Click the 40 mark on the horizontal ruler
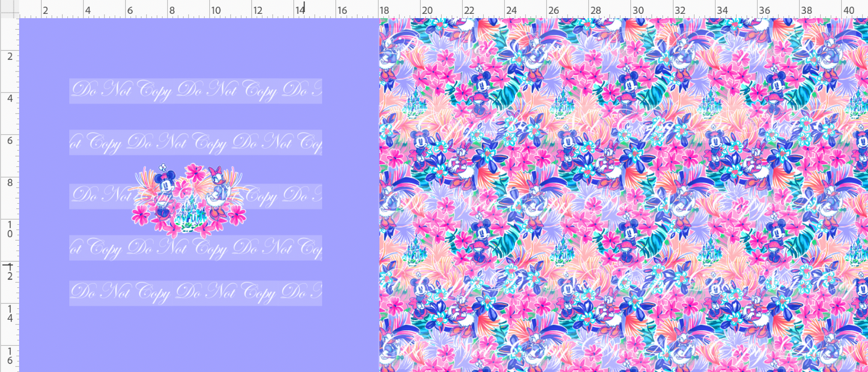The image size is (868, 372). click(x=849, y=10)
